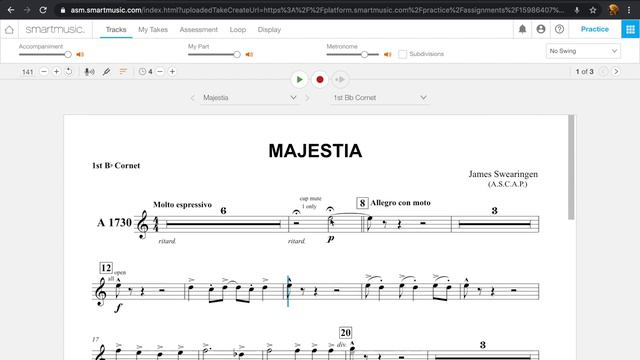The image size is (640, 360).
Task: Click the MAJESTIA title text
Action: click(x=315, y=151)
